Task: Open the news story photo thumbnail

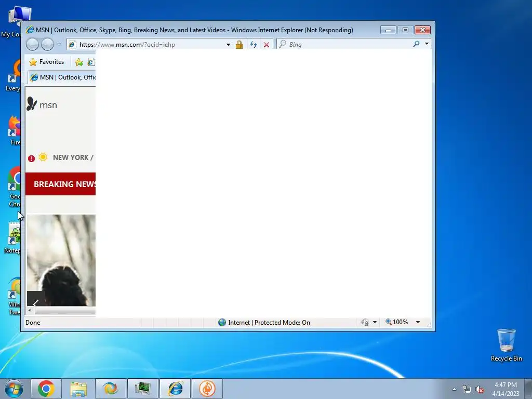Action: point(61,260)
